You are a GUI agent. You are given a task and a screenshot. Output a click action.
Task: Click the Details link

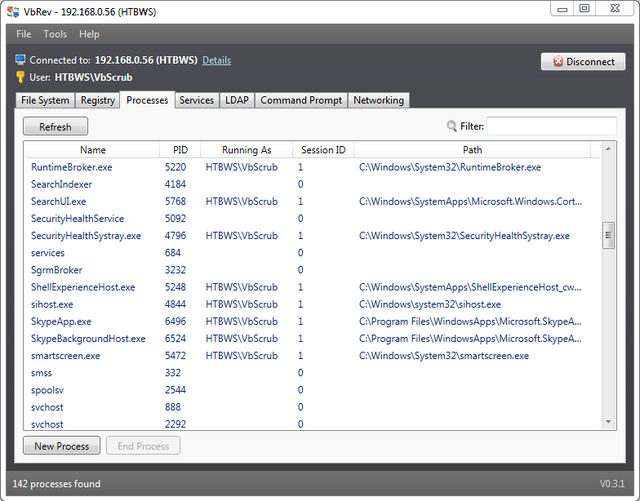[x=216, y=60]
